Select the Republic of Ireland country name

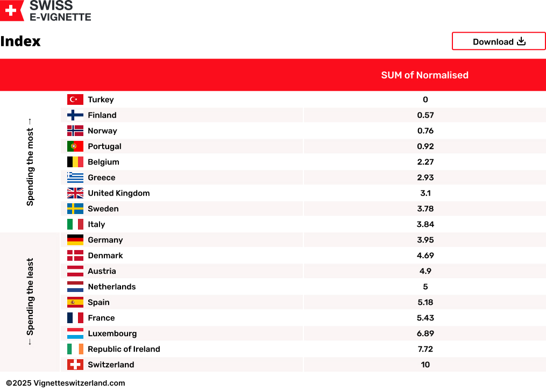tap(124, 349)
